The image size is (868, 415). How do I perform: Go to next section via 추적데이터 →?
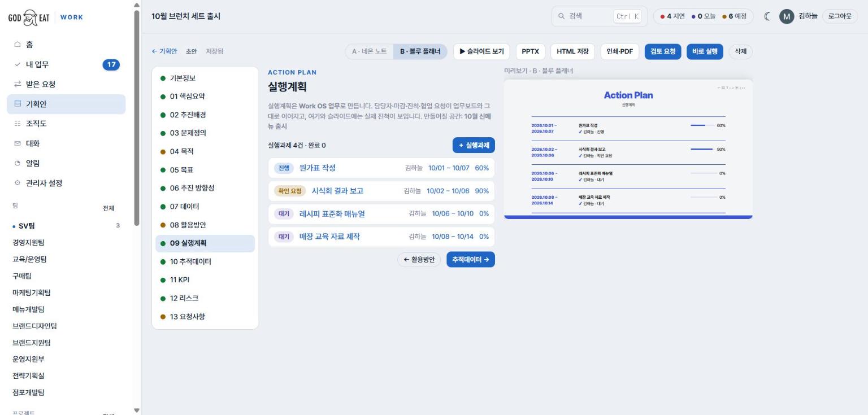point(471,259)
